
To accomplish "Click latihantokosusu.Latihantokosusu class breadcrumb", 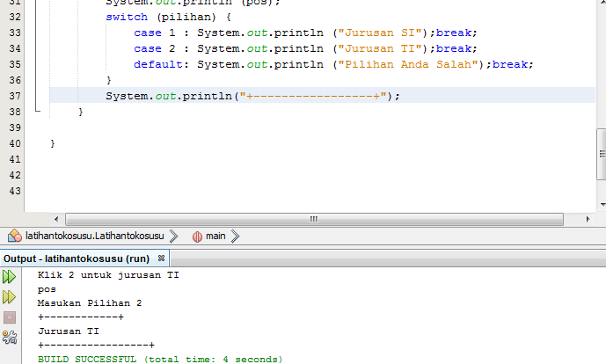I will (95, 236).
